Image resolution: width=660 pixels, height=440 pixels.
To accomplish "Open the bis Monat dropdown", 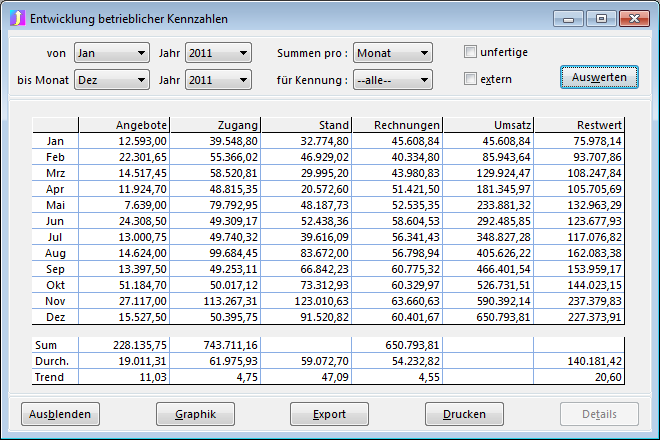I will click(x=111, y=80).
